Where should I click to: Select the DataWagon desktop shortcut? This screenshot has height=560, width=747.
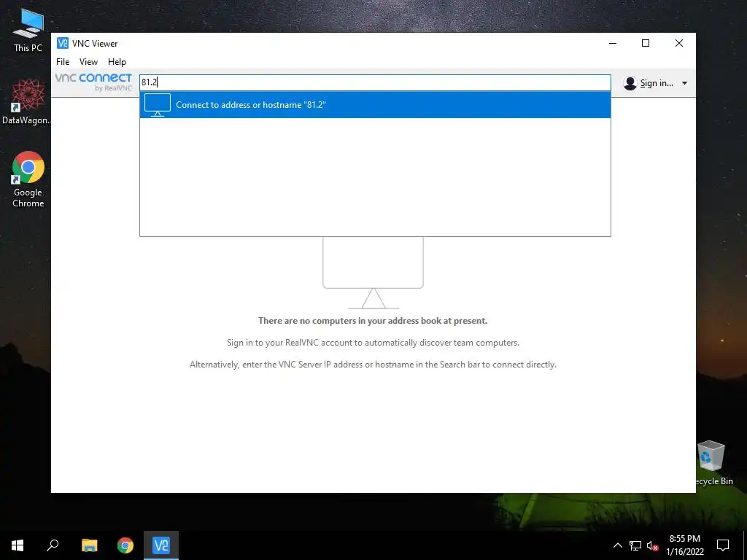27,102
